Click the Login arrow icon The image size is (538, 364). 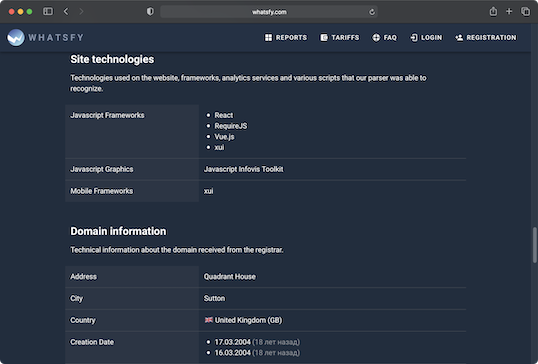pyautogui.click(x=414, y=37)
